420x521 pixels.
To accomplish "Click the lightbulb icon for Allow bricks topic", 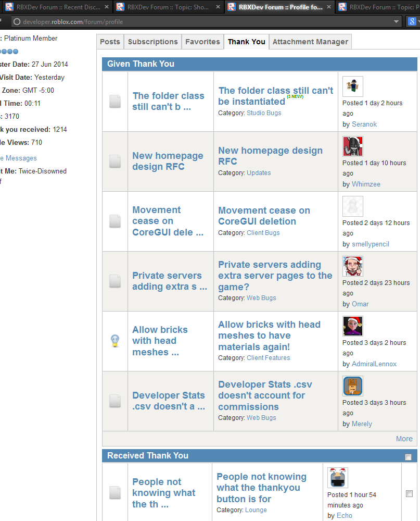I will [x=115, y=341].
